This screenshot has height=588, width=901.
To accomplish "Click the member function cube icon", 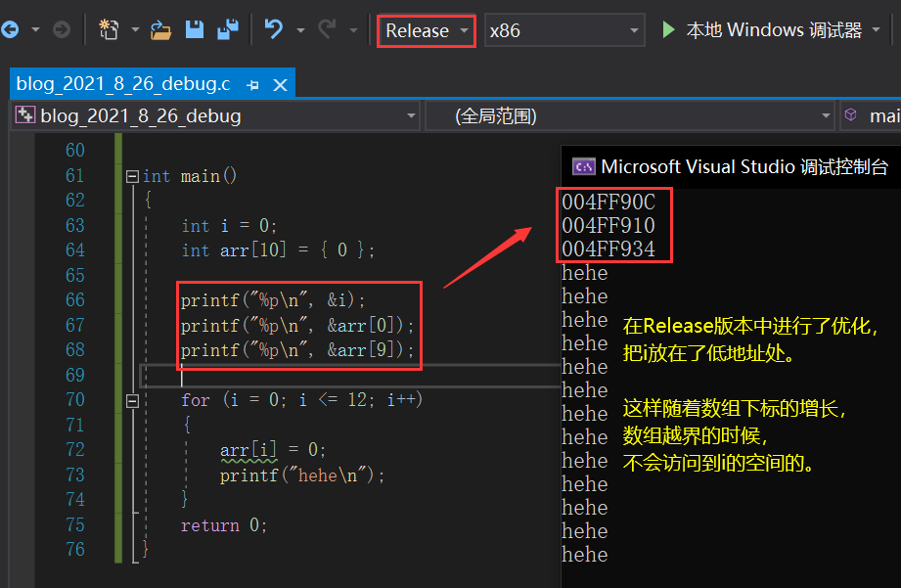I will tap(851, 114).
